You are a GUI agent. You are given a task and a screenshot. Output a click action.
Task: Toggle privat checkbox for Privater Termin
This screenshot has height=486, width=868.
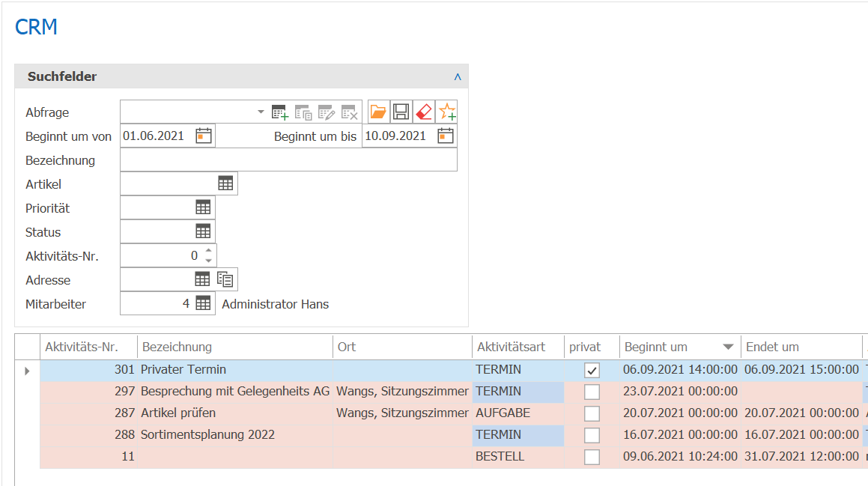click(592, 371)
